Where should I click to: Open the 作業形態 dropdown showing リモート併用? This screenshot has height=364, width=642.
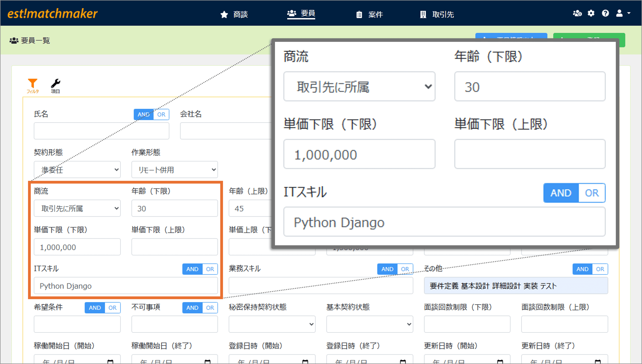(174, 170)
